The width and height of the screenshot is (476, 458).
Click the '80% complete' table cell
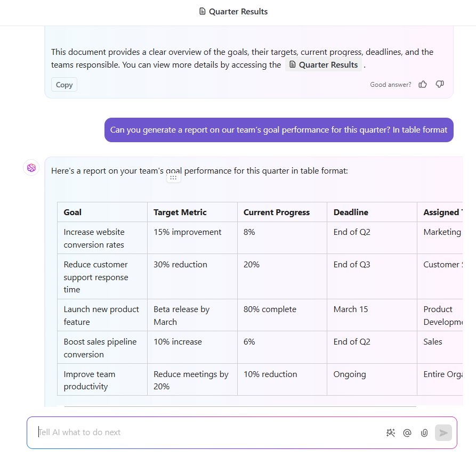[270, 309]
